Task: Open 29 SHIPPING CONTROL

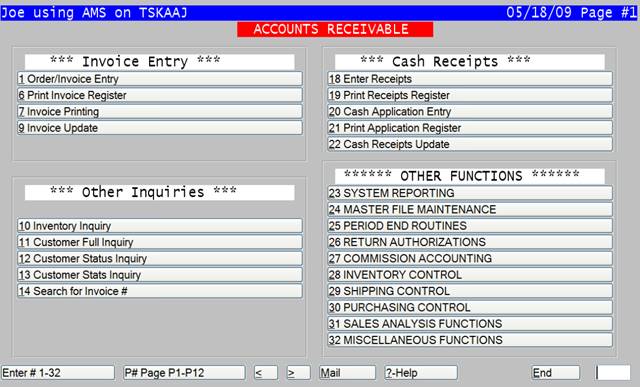Action: (470, 291)
